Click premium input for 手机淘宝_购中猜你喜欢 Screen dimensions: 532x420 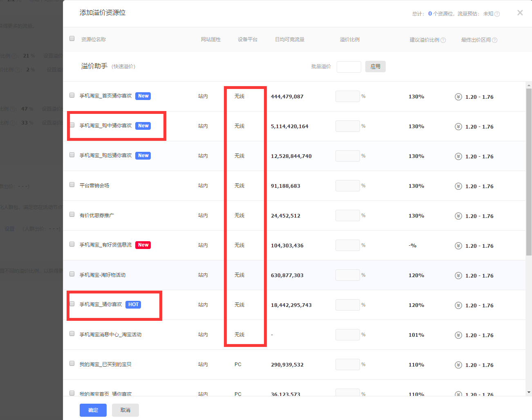[x=348, y=126]
